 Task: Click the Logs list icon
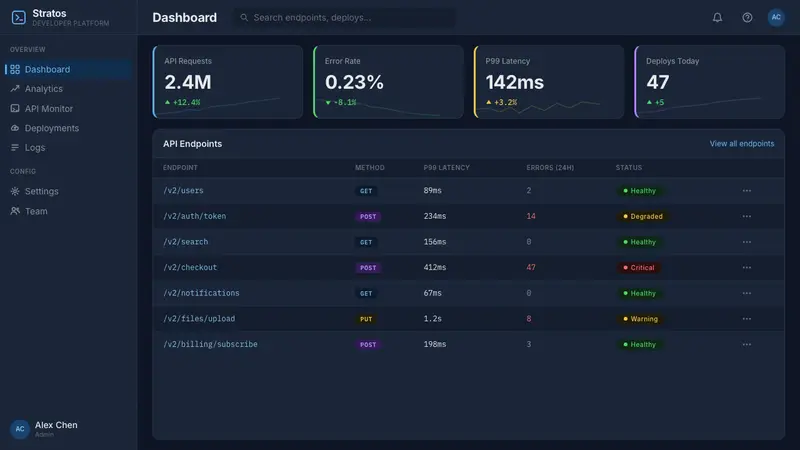coord(15,147)
